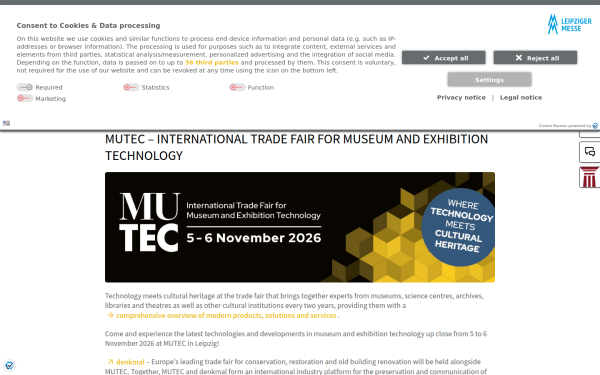Open cookie consent shield icon at bottom left
This screenshot has height=375, width=600.
pyautogui.click(x=10, y=365)
